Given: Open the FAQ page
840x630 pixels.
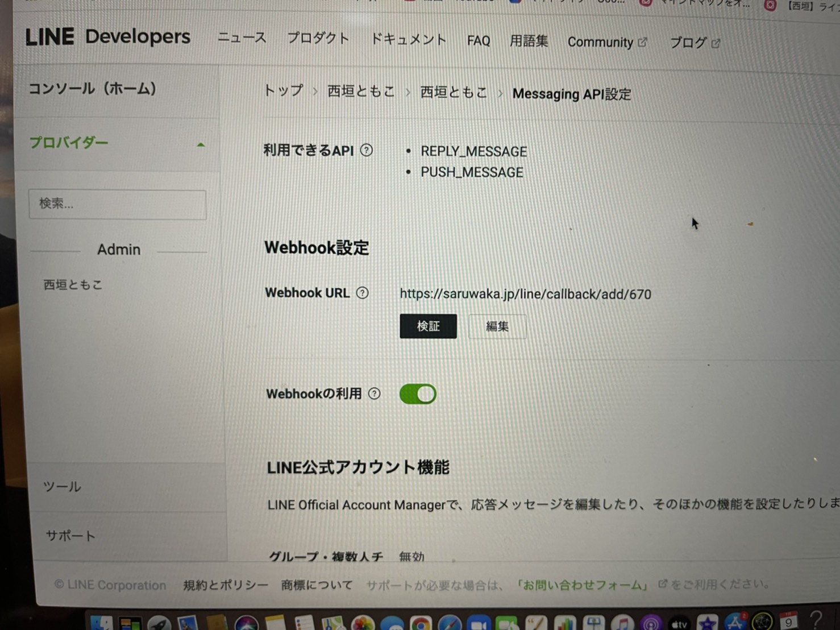Looking at the screenshot, I should (x=479, y=41).
